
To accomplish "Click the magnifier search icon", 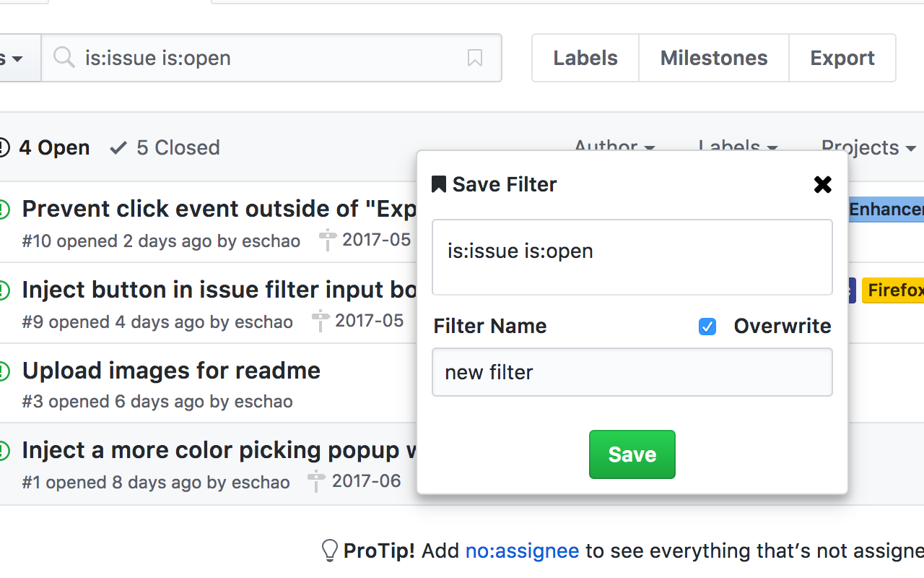I will click(64, 58).
